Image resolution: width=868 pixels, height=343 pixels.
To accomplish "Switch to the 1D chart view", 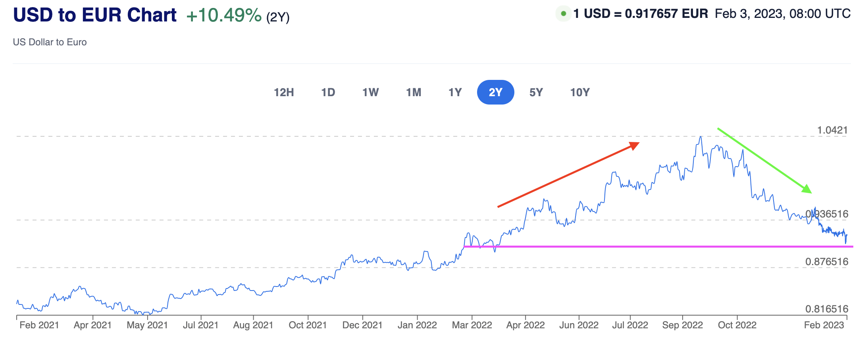I will point(328,92).
